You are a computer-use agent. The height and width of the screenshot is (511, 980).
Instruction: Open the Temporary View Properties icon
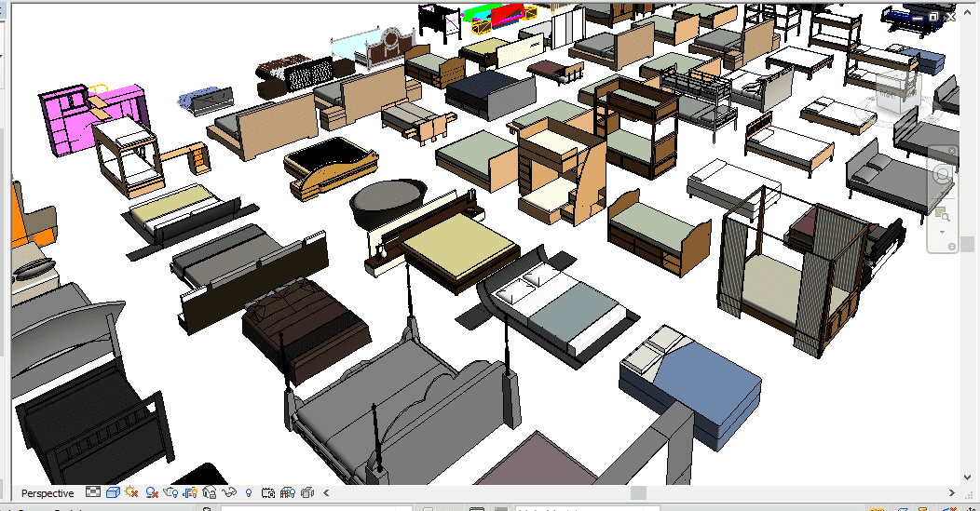pyautogui.click(x=268, y=492)
